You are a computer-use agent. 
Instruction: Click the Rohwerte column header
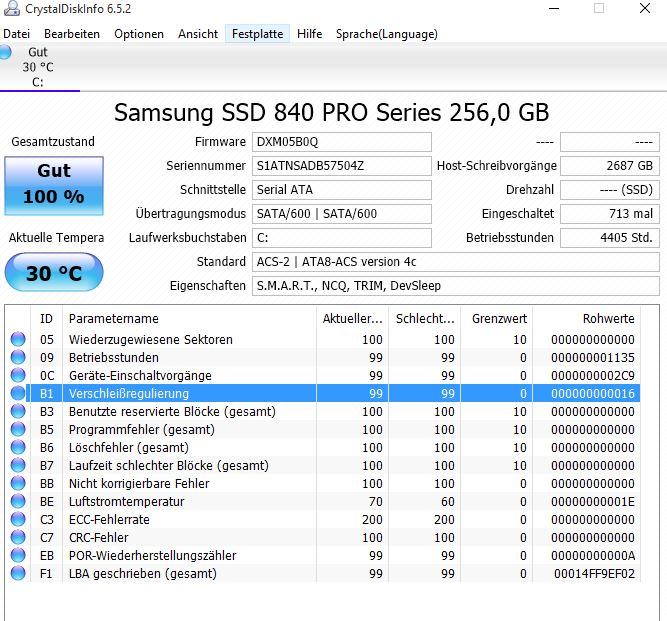(586, 319)
